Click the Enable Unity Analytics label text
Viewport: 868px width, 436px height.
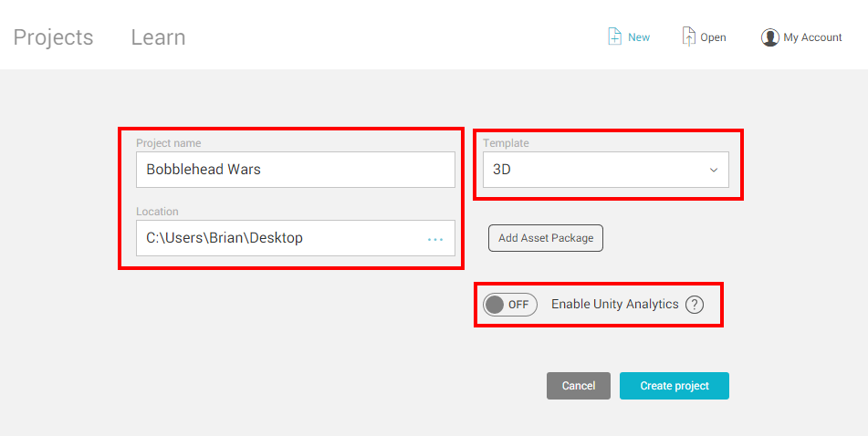(x=614, y=305)
